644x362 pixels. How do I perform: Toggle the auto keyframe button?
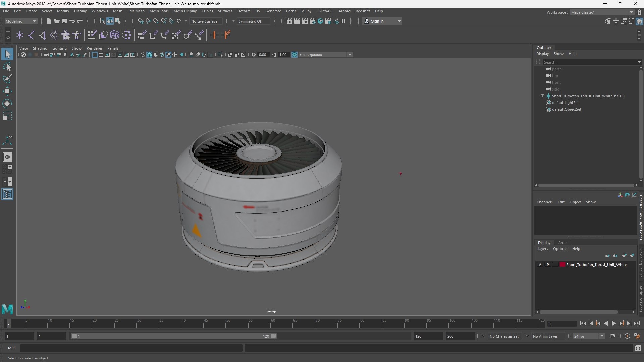click(x=627, y=336)
